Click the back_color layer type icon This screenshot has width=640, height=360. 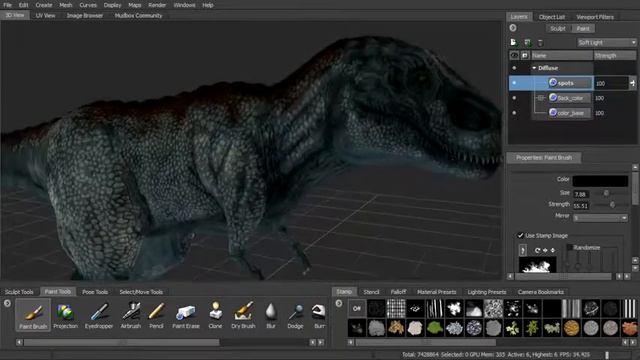point(553,98)
